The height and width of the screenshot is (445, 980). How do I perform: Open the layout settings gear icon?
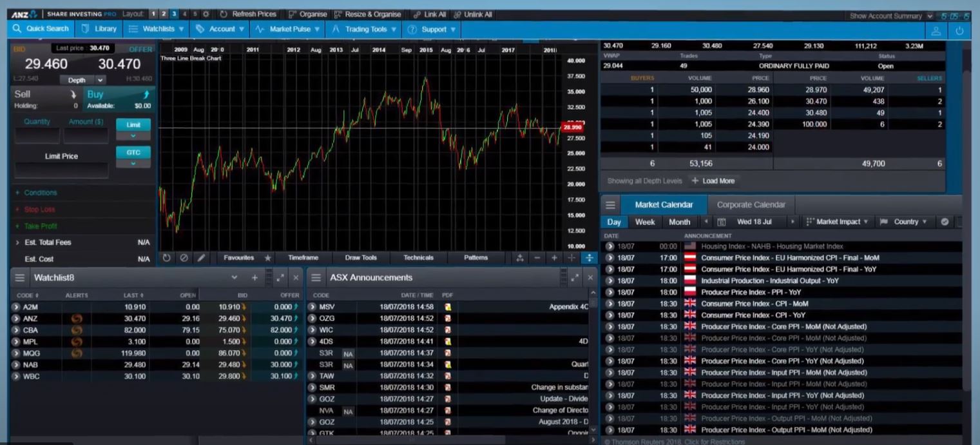pyautogui.click(x=206, y=14)
